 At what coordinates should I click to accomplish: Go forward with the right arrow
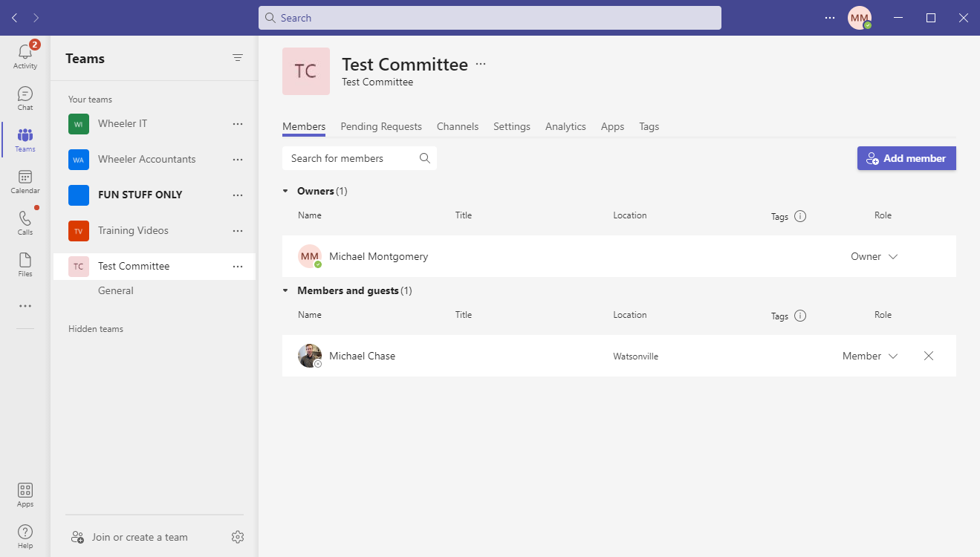tap(36, 18)
